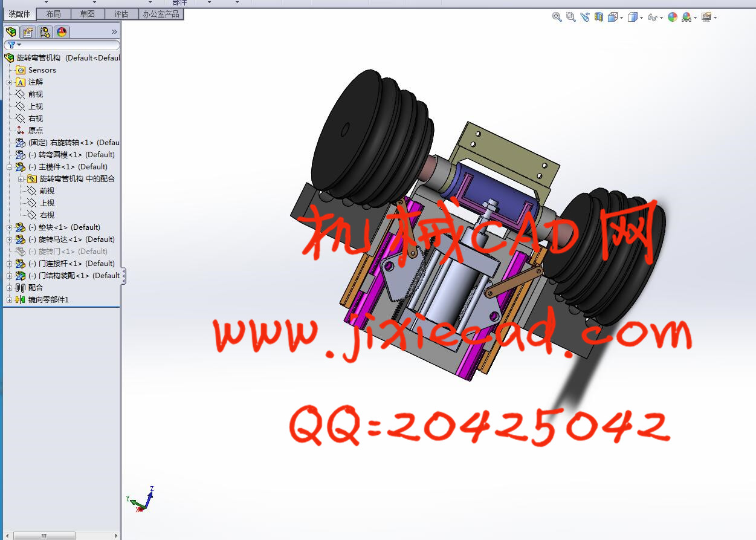Click the filter funnel icon
Image resolution: width=756 pixels, height=540 pixels.
tap(11, 45)
